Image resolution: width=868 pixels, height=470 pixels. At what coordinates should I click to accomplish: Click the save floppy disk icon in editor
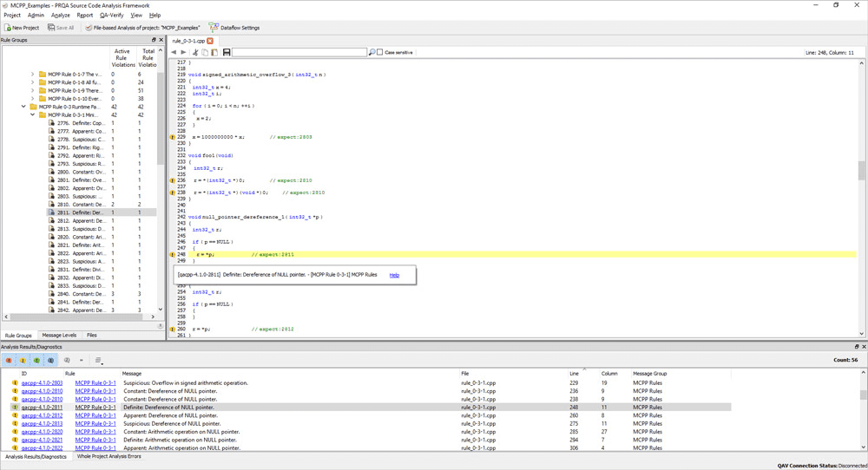pos(226,53)
